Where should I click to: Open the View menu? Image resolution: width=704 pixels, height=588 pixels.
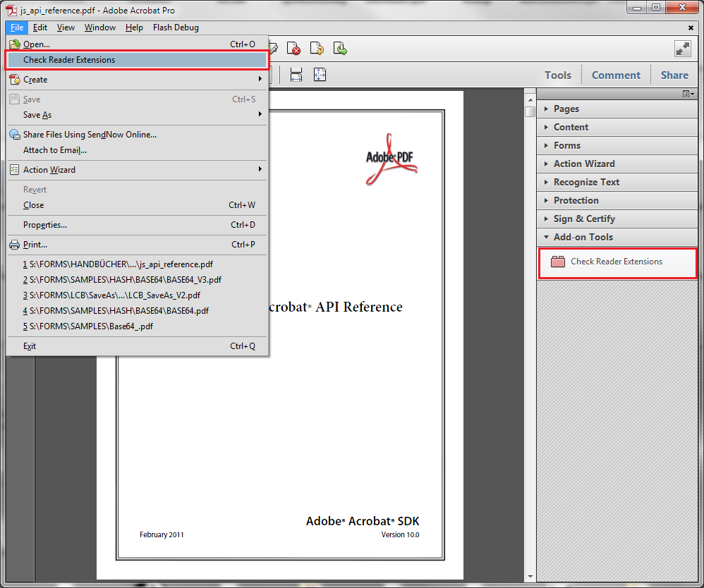coord(66,27)
